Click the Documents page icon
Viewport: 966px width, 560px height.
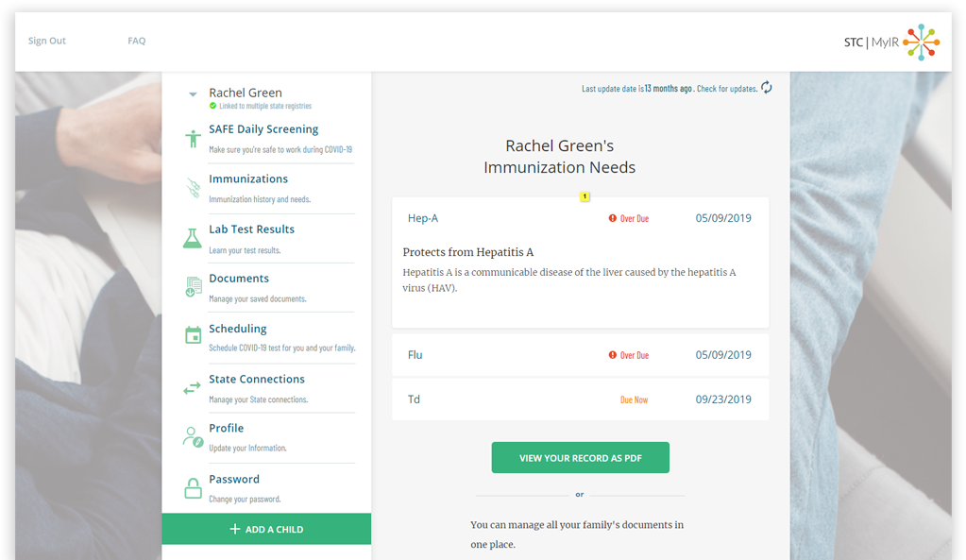(x=193, y=288)
